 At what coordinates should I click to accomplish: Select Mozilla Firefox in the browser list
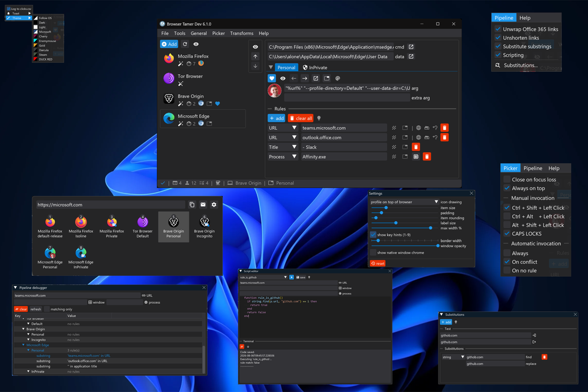point(203,59)
